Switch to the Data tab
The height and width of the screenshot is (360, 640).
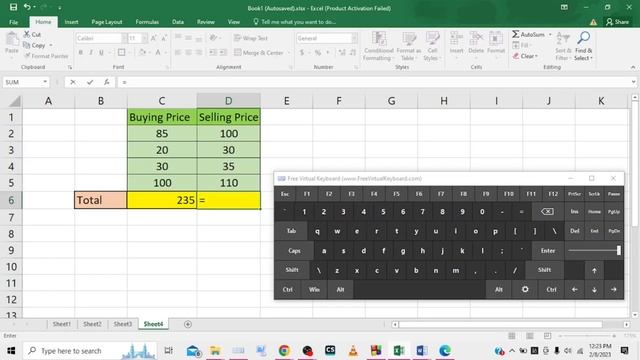pos(178,22)
